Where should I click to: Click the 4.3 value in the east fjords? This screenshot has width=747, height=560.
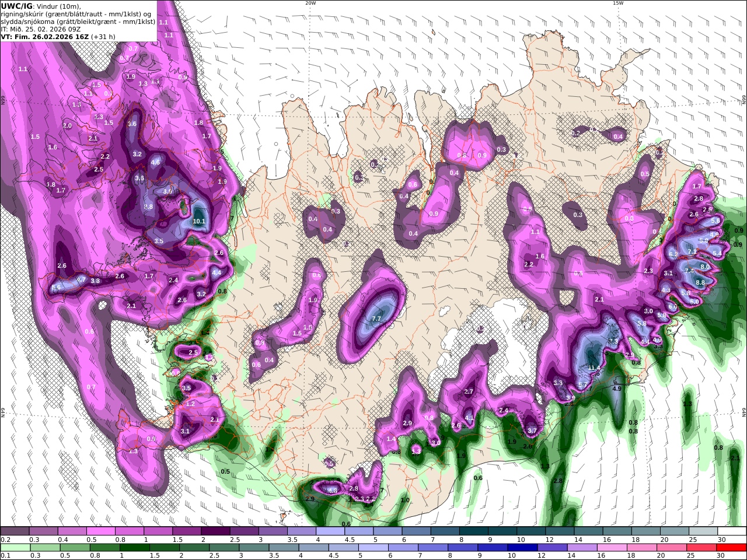point(666,290)
